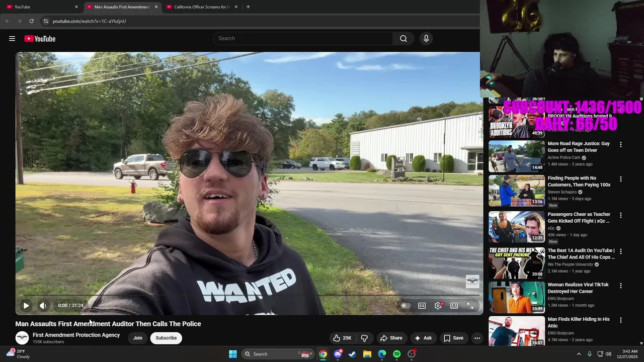Viewport: 644px width, 362px height.
Task: Open the Ask button
Action: point(423,338)
